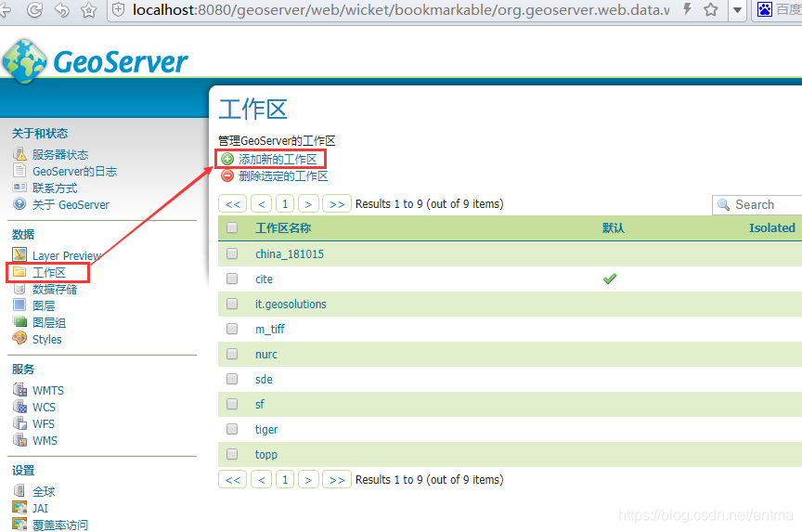Image resolution: width=802 pixels, height=532 pixels.
Task: Open the Styles menu entry
Action: (47, 339)
